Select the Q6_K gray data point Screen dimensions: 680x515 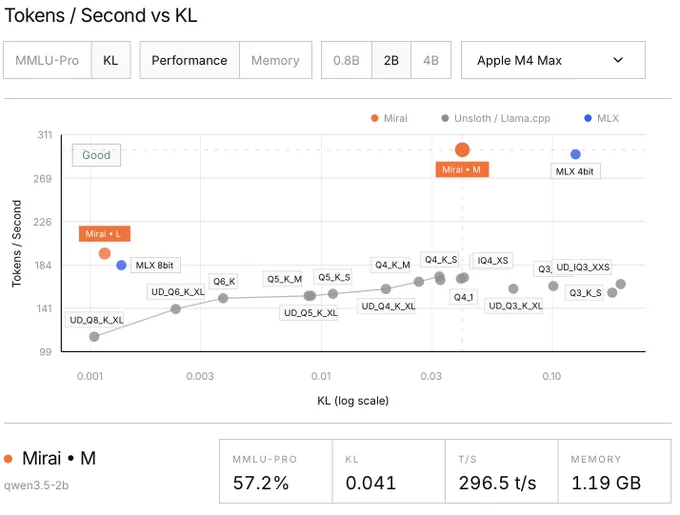coord(223,298)
